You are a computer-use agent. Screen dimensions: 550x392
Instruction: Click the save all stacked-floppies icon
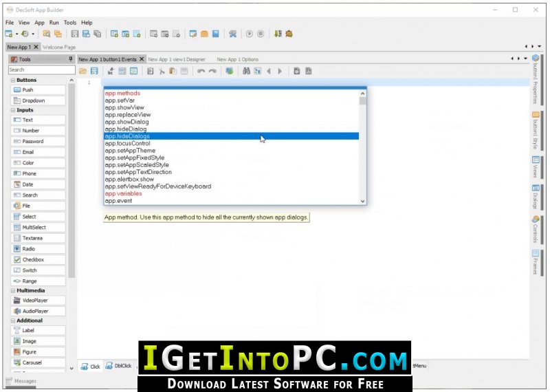(x=97, y=34)
